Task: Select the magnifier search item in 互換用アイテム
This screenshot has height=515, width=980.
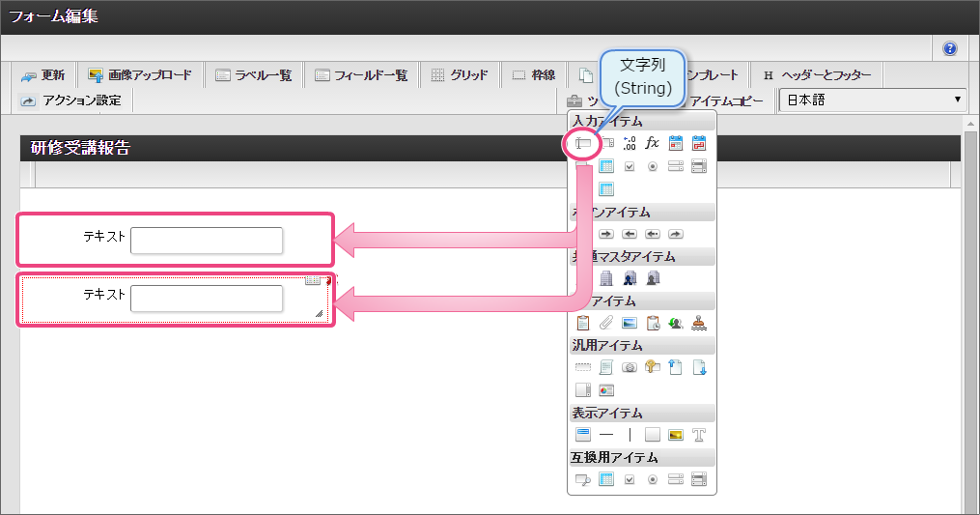Action: 582,479
